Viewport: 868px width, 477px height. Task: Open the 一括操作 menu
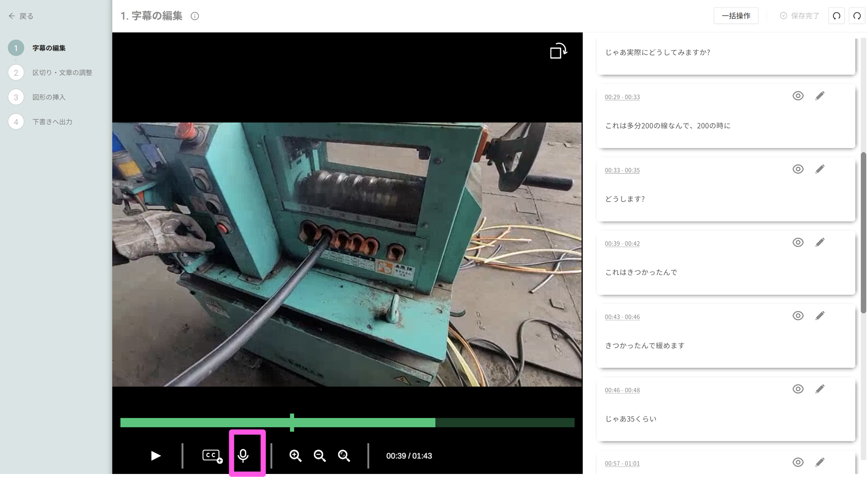tap(736, 16)
